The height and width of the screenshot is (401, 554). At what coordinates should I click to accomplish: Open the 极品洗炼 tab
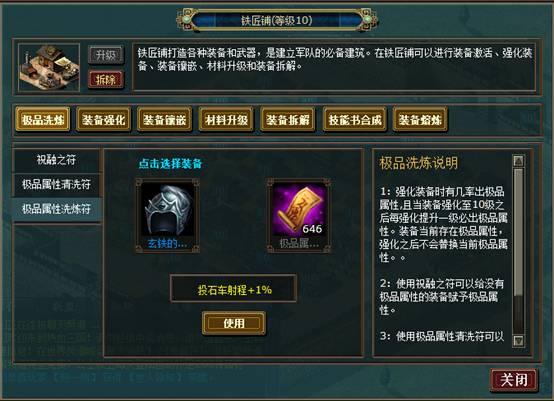[x=43, y=120]
